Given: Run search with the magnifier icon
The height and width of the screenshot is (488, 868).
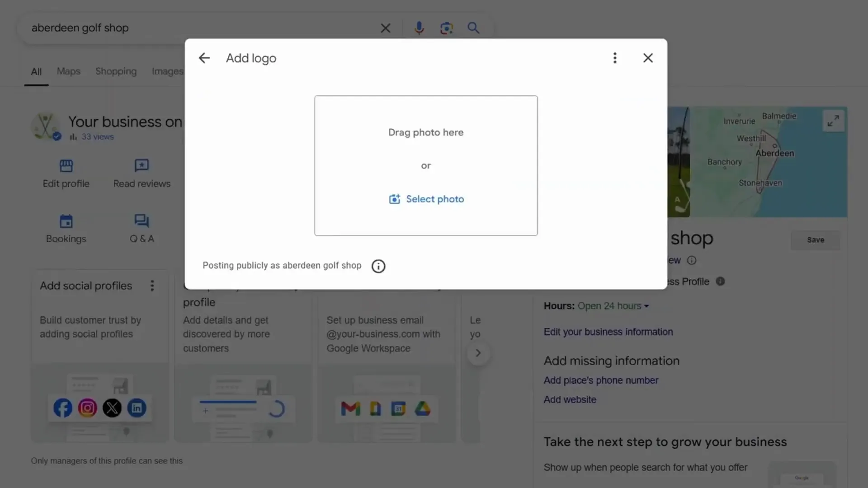Looking at the screenshot, I should point(473,28).
